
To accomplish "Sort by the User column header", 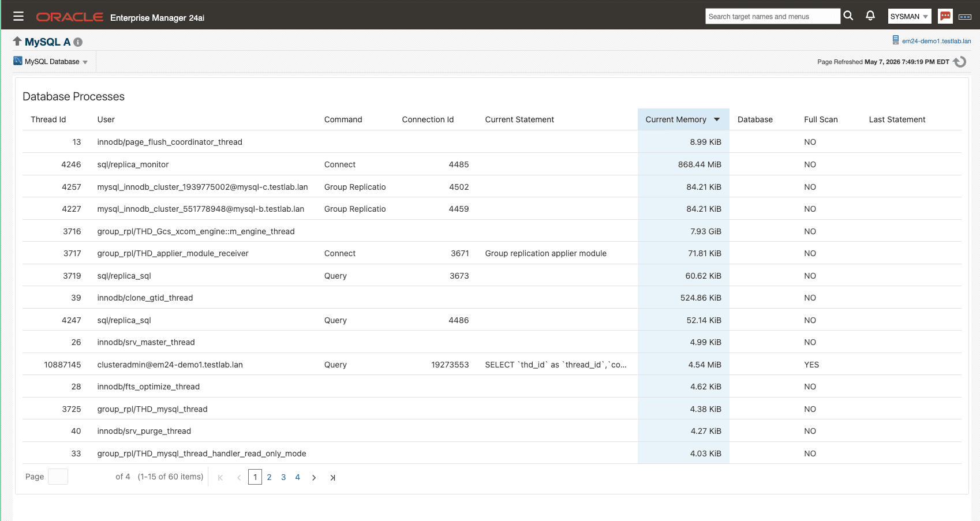I will tap(106, 119).
